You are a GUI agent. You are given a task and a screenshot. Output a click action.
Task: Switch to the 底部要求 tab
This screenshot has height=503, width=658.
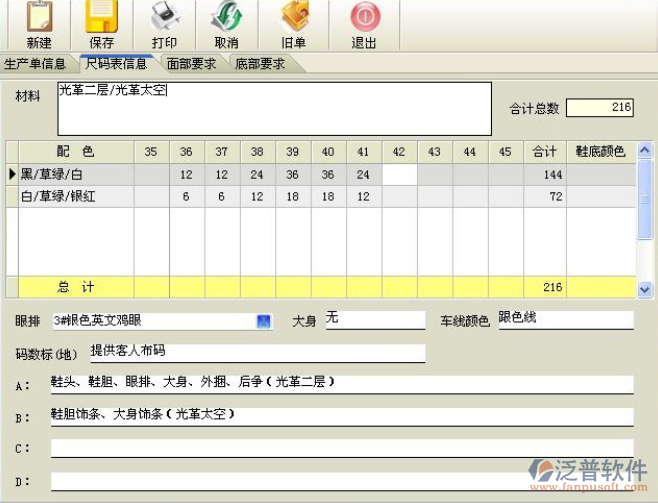[x=260, y=64]
